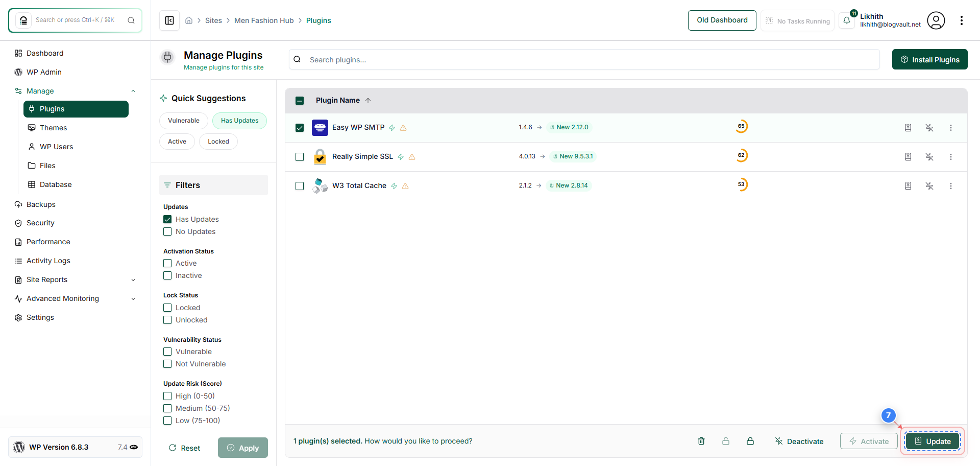Viewport: 980px width, 466px height.
Task: Enable the Inactive activation status filter
Action: click(167, 275)
